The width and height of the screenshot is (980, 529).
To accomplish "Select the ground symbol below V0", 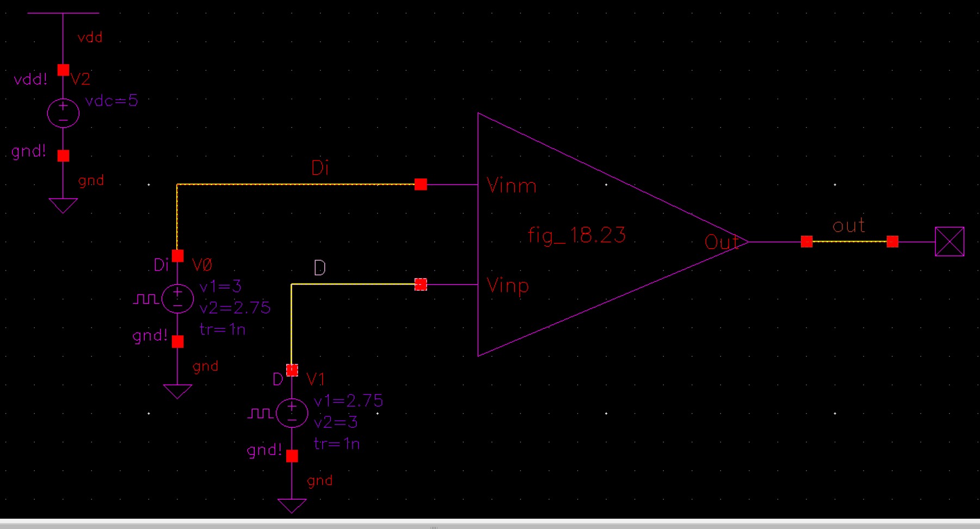I will point(177,389).
